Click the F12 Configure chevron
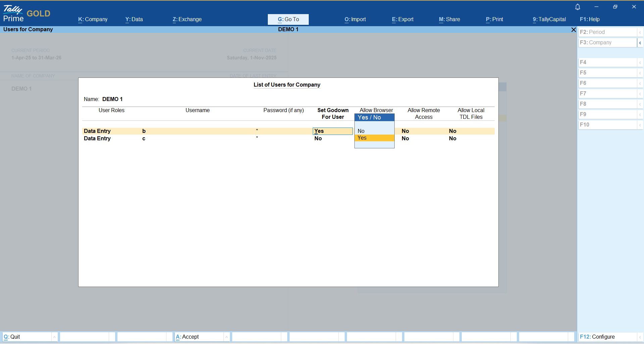This screenshot has width=644, height=344. point(640,337)
